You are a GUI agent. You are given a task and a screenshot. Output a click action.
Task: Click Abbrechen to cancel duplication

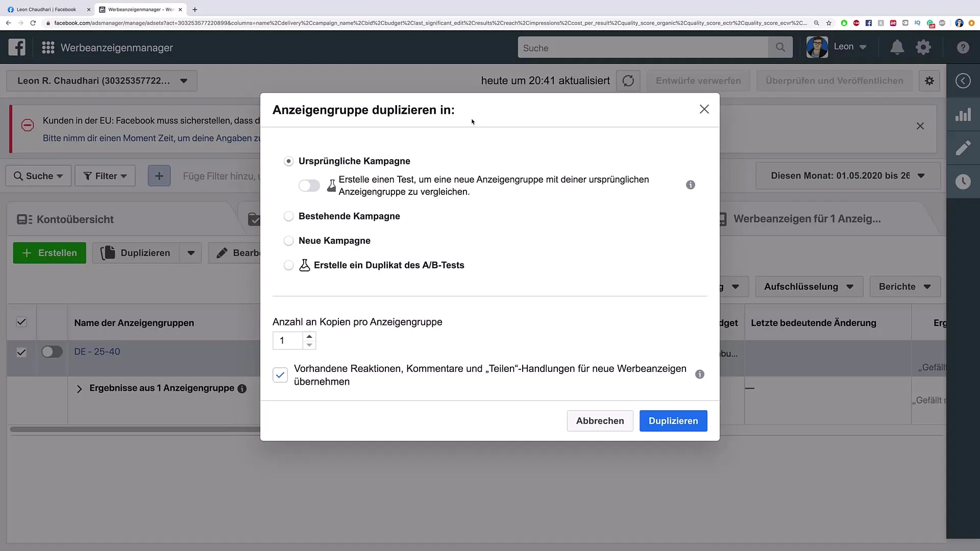[x=600, y=421]
